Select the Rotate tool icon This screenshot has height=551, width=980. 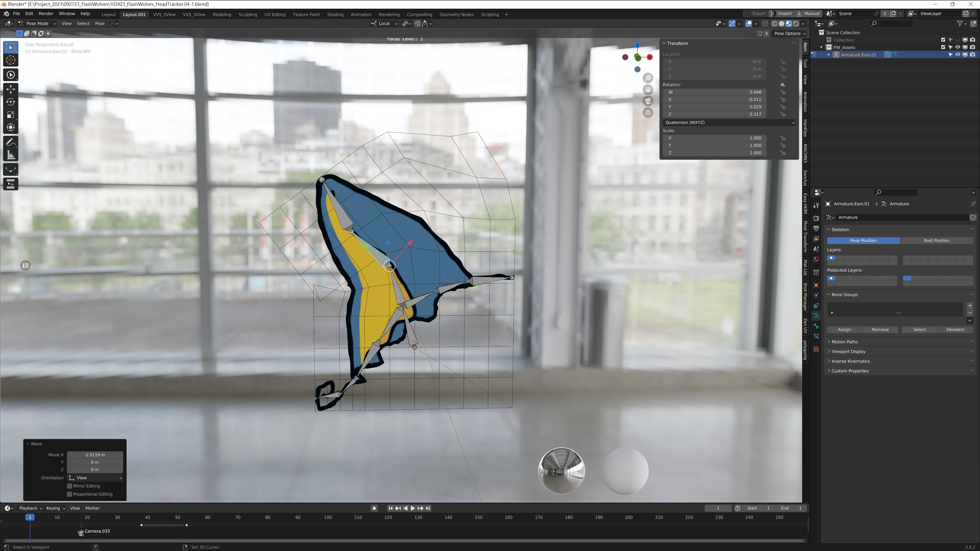pyautogui.click(x=11, y=102)
